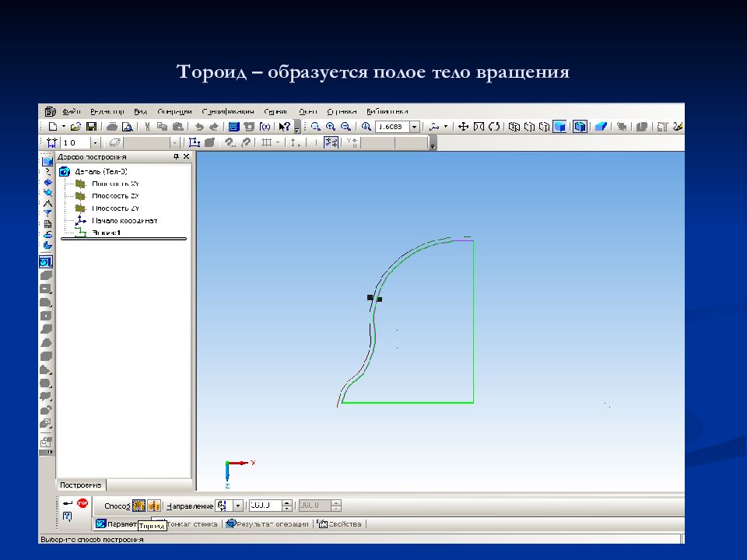Click the zoom scale field showing 1.6088
Screen dimensions: 747x560
pyautogui.click(x=392, y=127)
